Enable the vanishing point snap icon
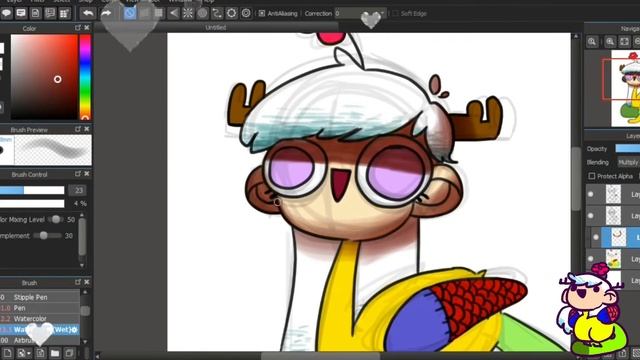Viewport: 640px width, 360px height. pyautogui.click(x=173, y=13)
